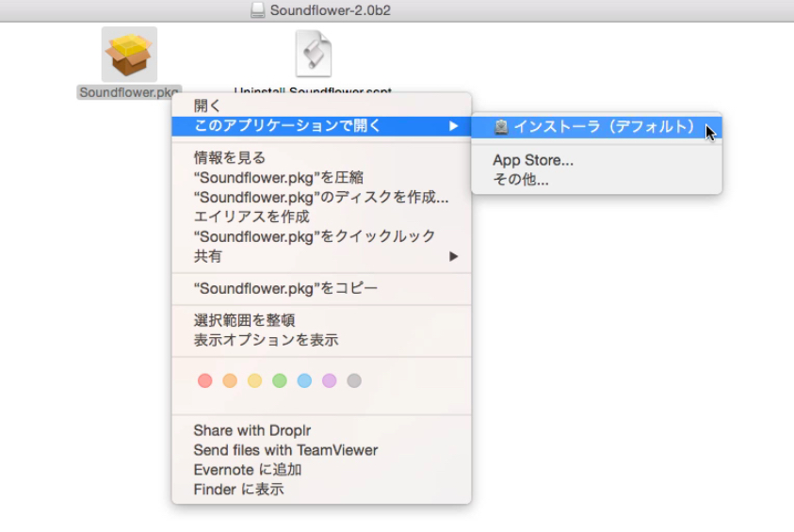Select インストーラ（デフォルト） from the submenu

click(596, 126)
